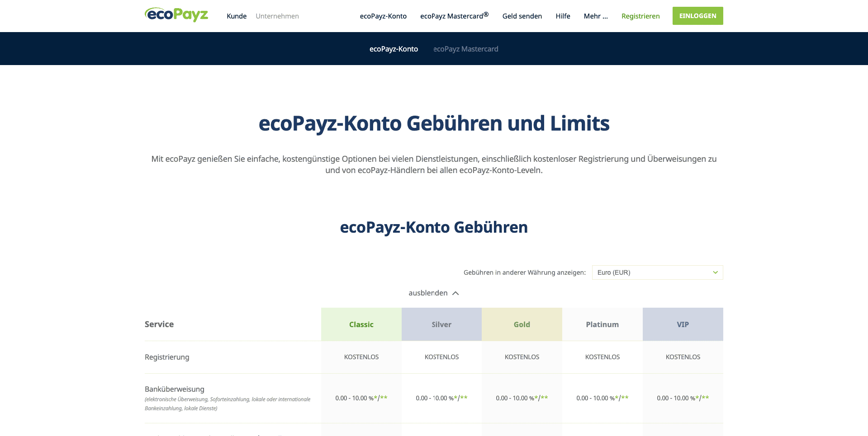Open ecoPayz-Konto menu in top navigation
This screenshot has width=868, height=436.
pos(383,16)
